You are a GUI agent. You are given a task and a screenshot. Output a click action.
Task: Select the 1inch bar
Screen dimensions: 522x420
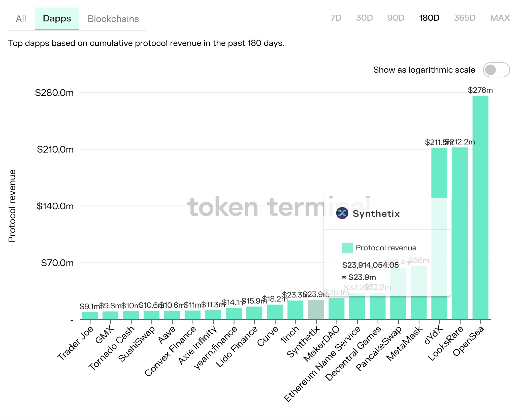pos(296,310)
